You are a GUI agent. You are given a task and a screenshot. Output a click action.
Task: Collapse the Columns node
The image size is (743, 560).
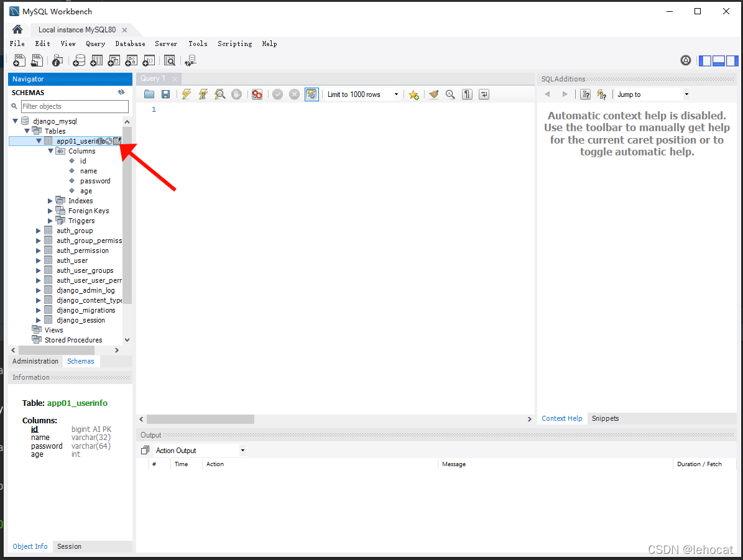tap(51, 151)
